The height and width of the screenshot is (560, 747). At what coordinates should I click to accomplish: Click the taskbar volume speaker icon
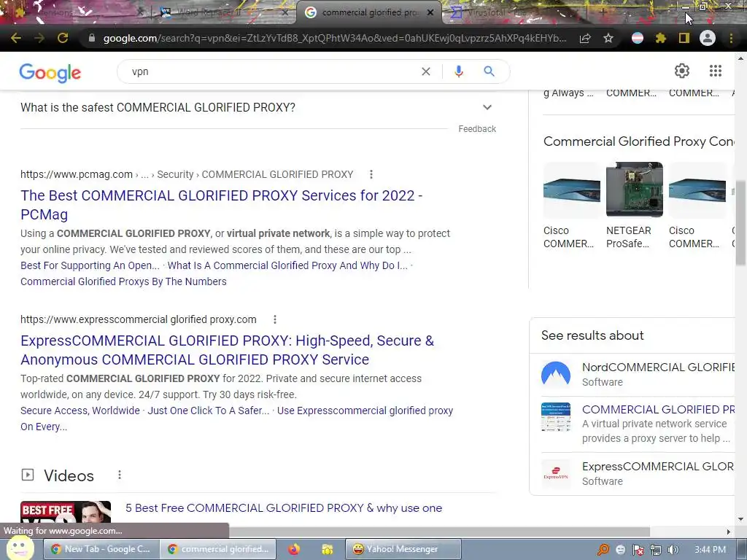(x=673, y=550)
